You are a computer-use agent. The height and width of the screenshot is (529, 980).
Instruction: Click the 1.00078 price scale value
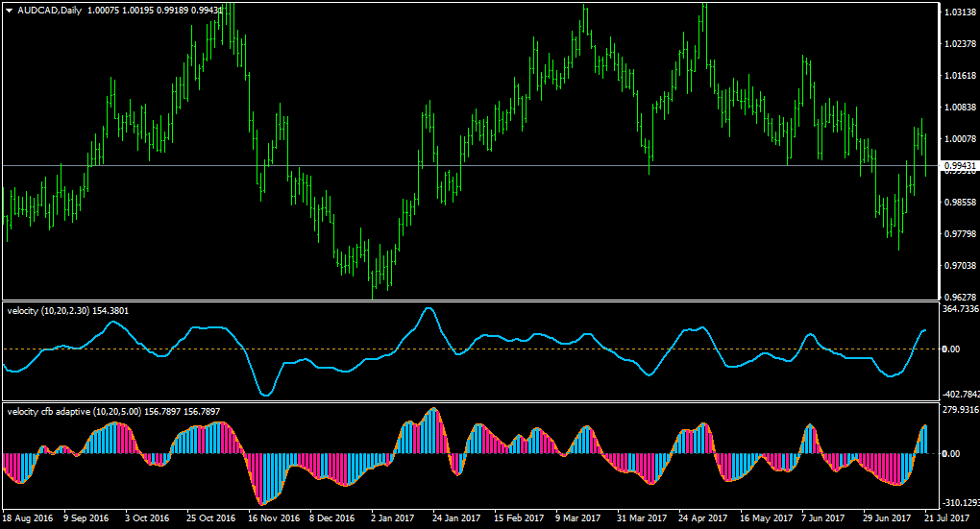click(x=961, y=138)
